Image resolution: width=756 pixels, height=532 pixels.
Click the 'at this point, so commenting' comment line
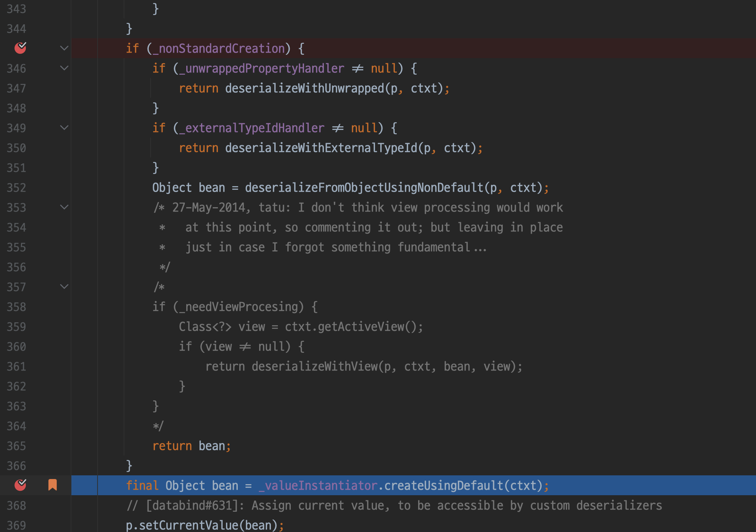tap(361, 227)
